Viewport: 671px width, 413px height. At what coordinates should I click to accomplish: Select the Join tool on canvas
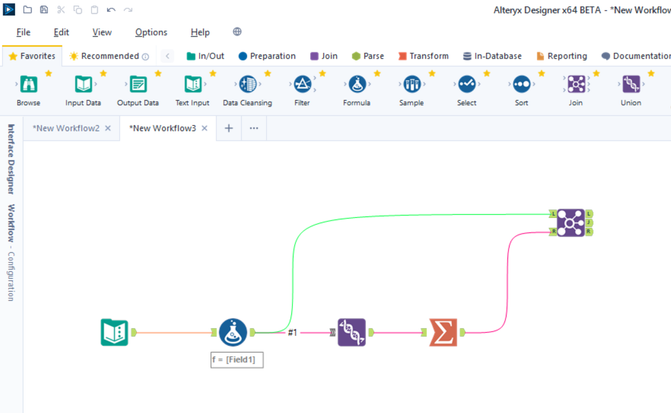click(x=571, y=223)
